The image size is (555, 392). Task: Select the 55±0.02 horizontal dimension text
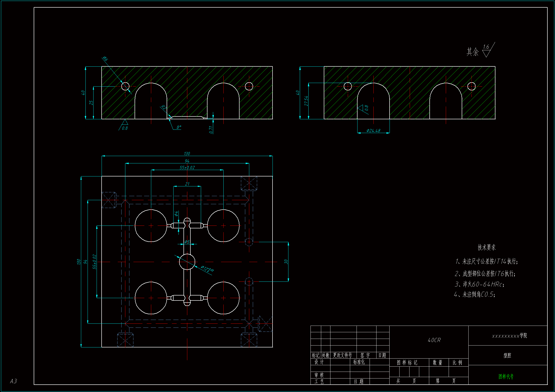click(x=187, y=167)
